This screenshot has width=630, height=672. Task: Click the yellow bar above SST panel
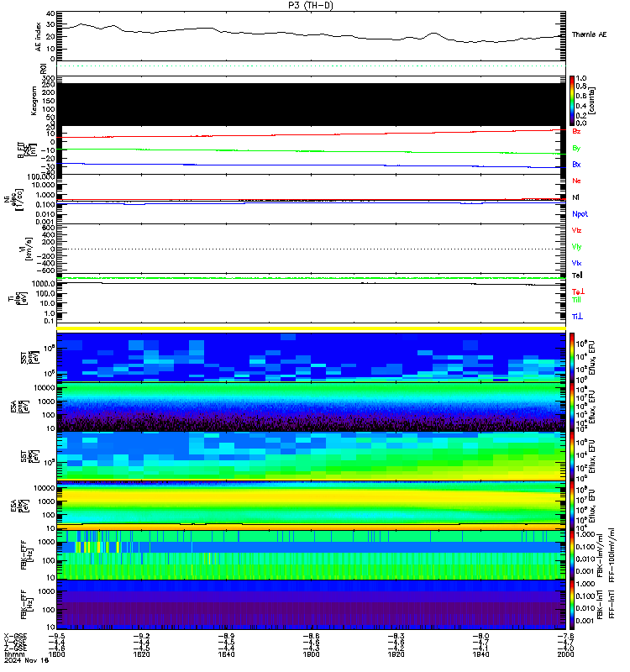click(311, 328)
